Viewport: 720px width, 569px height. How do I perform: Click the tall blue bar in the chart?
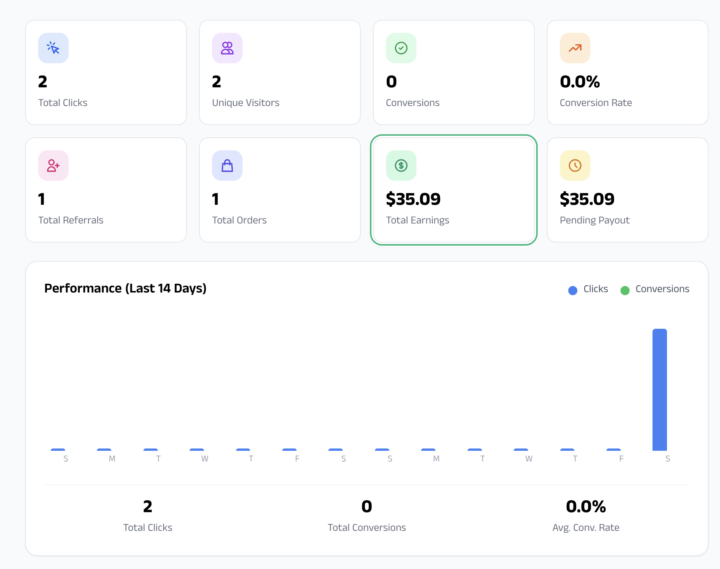(x=660, y=389)
